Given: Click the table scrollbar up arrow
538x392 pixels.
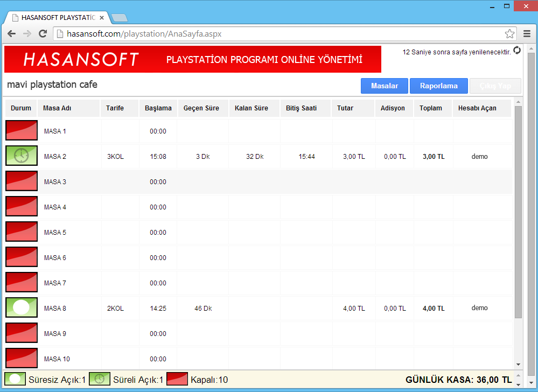Looking at the screenshot, I should point(518,102).
